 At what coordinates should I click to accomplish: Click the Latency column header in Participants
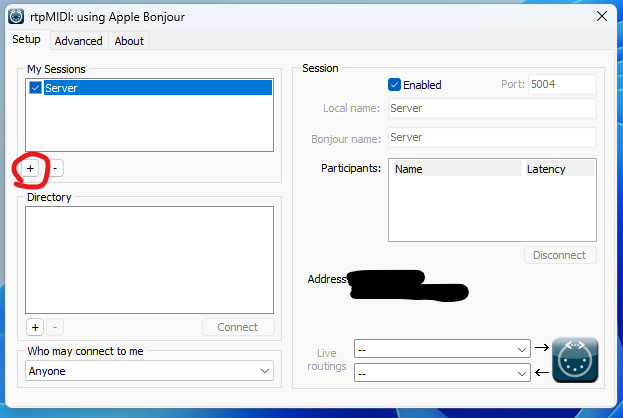559,169
